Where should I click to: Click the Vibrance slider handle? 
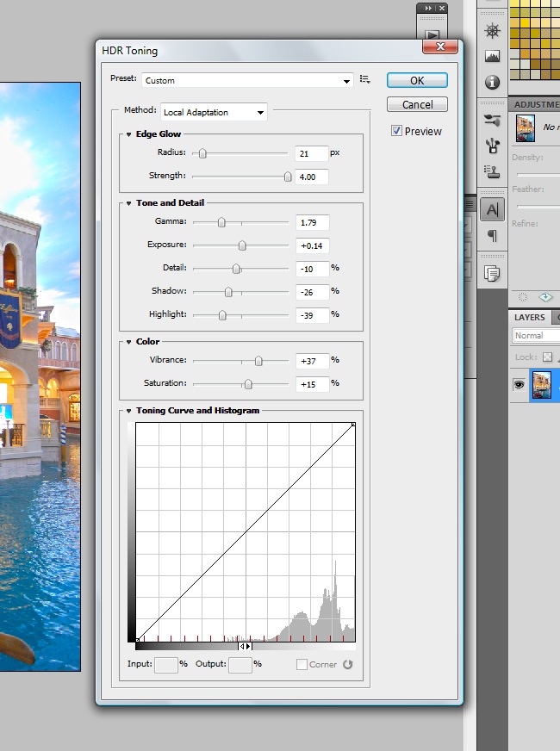tap(258, 361)
